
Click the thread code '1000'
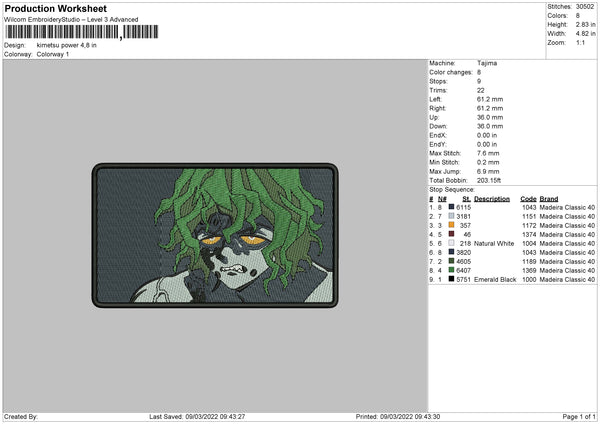(x=529, y=279)
